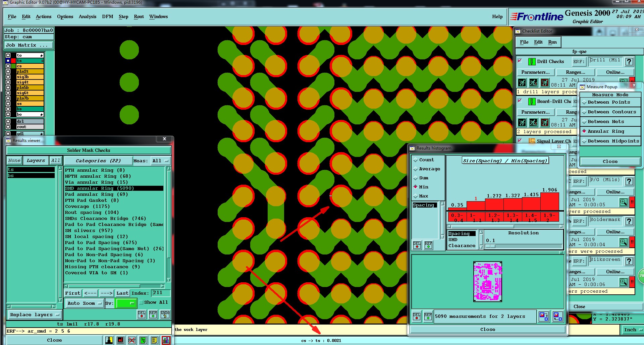Click the First result button
644x345 pixels.
coord(73,293)
